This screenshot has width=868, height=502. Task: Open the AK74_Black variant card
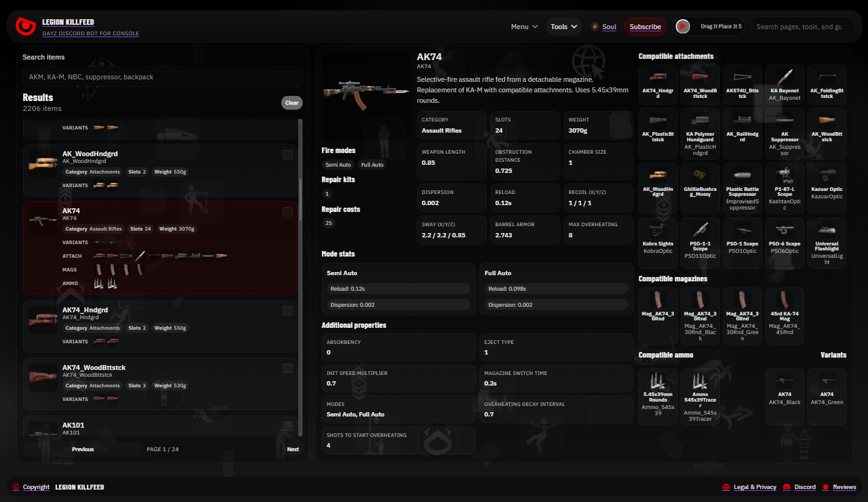(784, 396)
